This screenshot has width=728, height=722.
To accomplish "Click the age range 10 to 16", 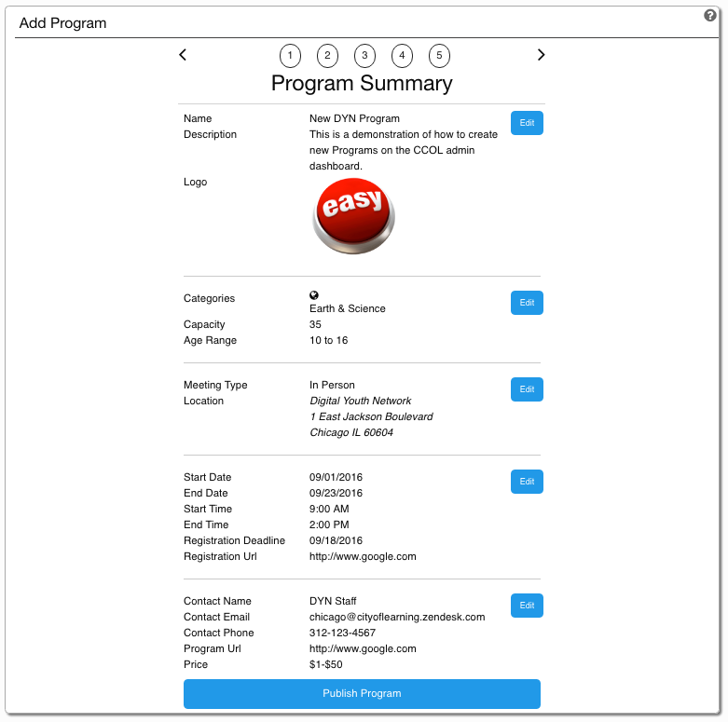I will click(329, 340).
